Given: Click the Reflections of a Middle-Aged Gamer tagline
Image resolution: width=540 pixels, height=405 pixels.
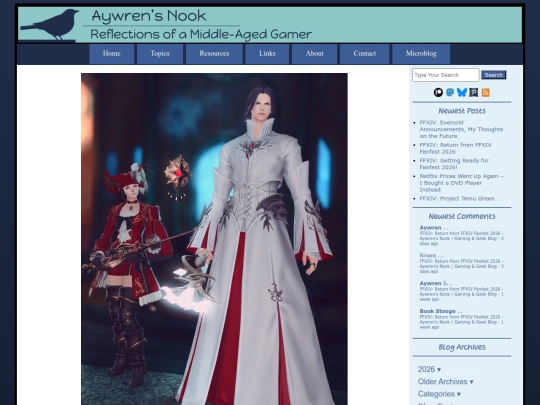Looking at the screenshot, I should (201, 34).
